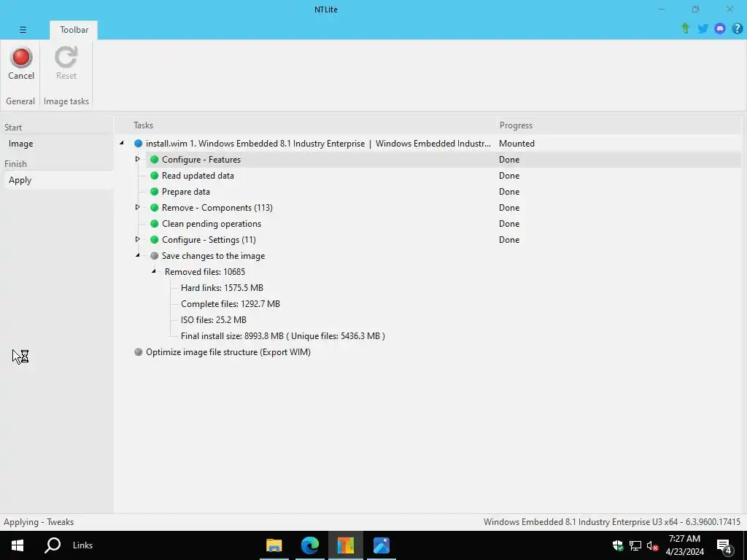The height and width of the screenshot is (560, 747).
Task: Open File Explorer from taskbar
Action: 274,545
